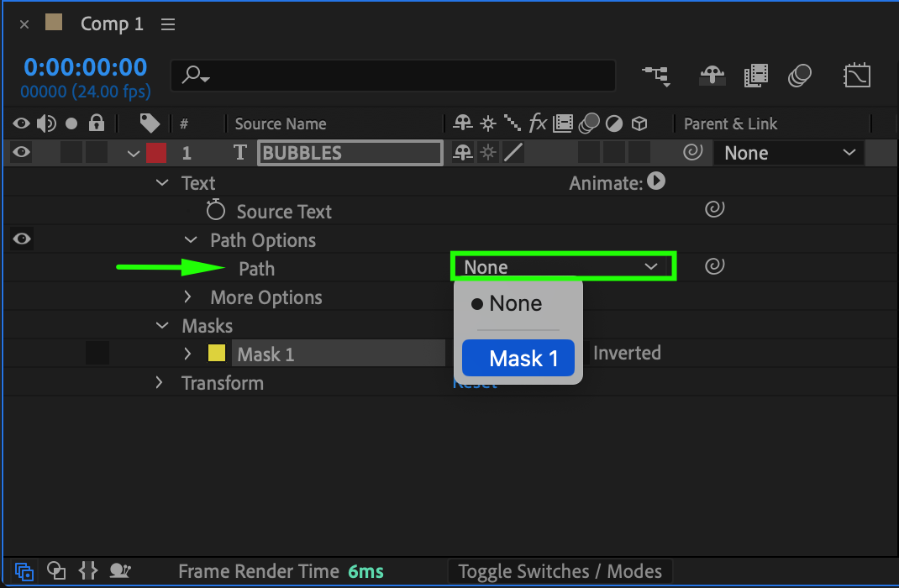This screenshot has width=899, height=588.
Task: Click the Animate play arrow button
Action: 657,181
